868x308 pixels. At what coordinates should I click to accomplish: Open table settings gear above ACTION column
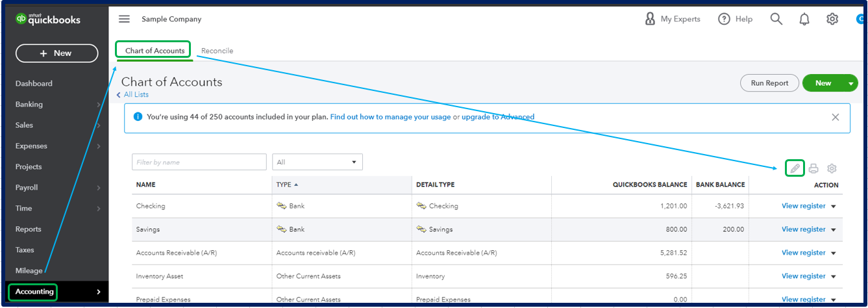coord(832,168)
